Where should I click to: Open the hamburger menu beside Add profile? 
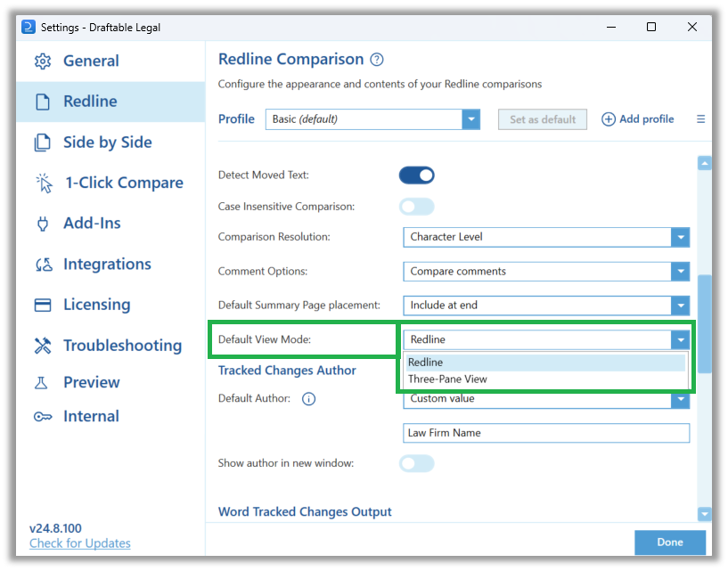tap(700, 118)
